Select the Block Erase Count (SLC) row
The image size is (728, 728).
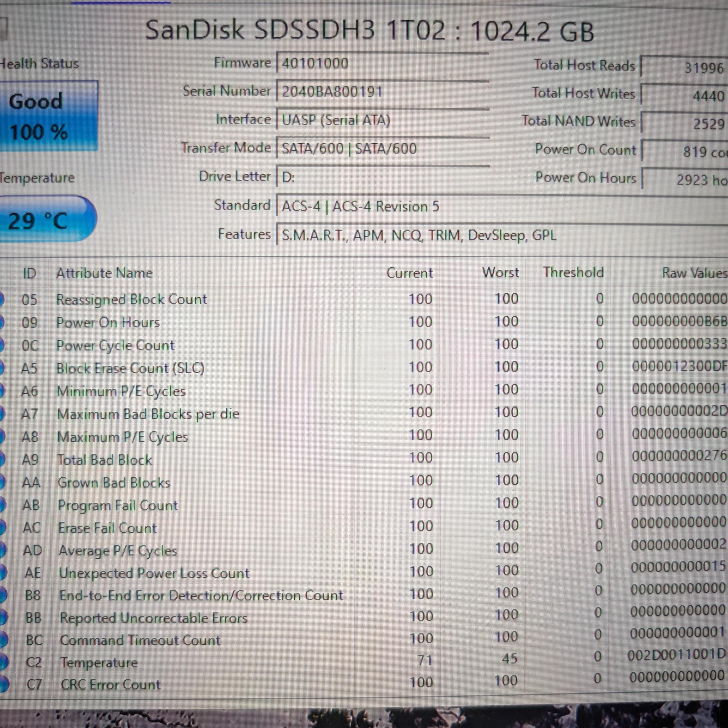click(364, 368)
